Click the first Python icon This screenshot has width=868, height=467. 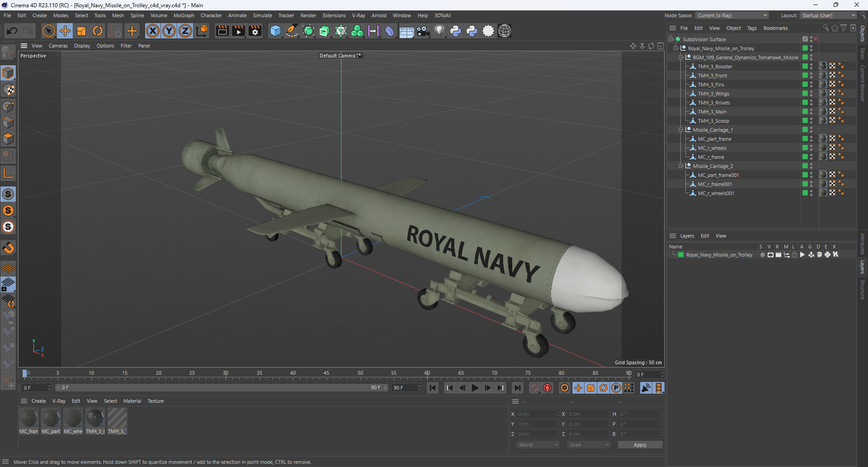click(456, 31)
